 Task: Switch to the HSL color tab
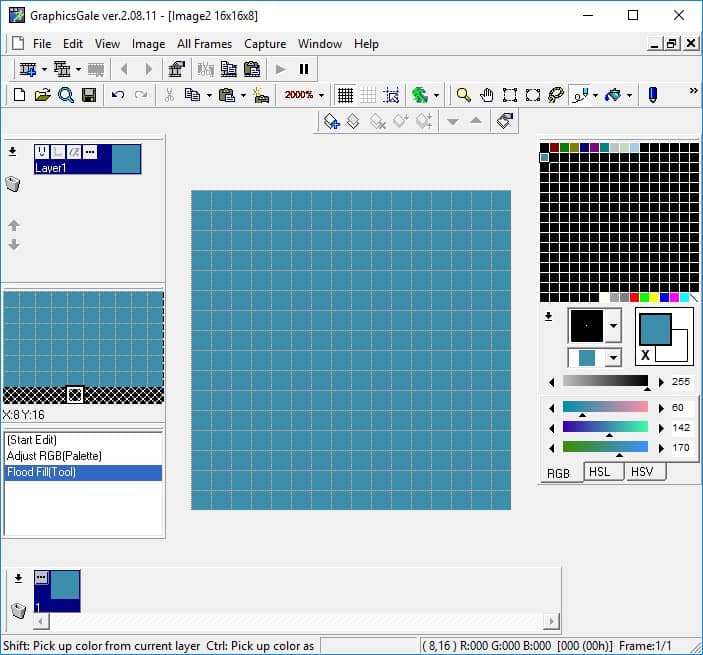[x=603, y=472]
